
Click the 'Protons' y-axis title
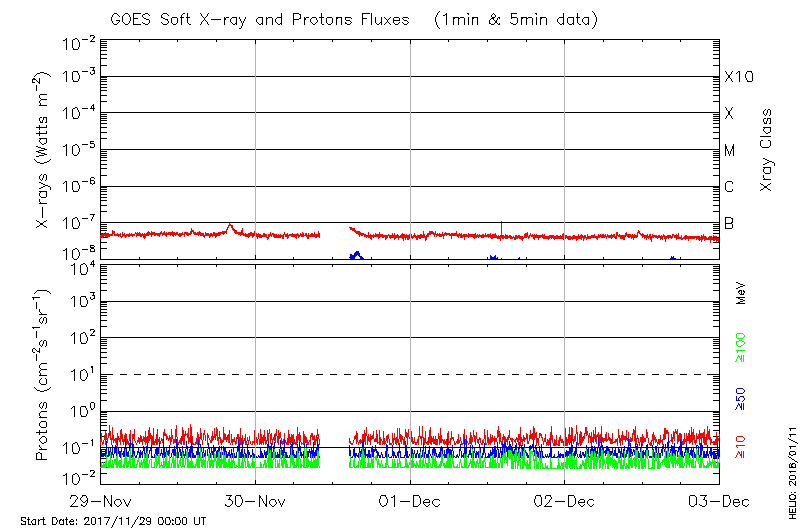tap(44, 375)
